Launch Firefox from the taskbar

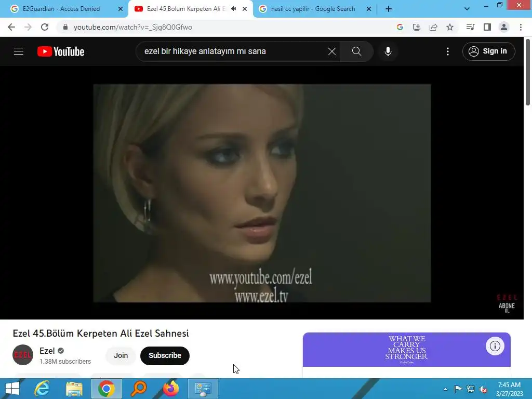(x=171, y=389)
